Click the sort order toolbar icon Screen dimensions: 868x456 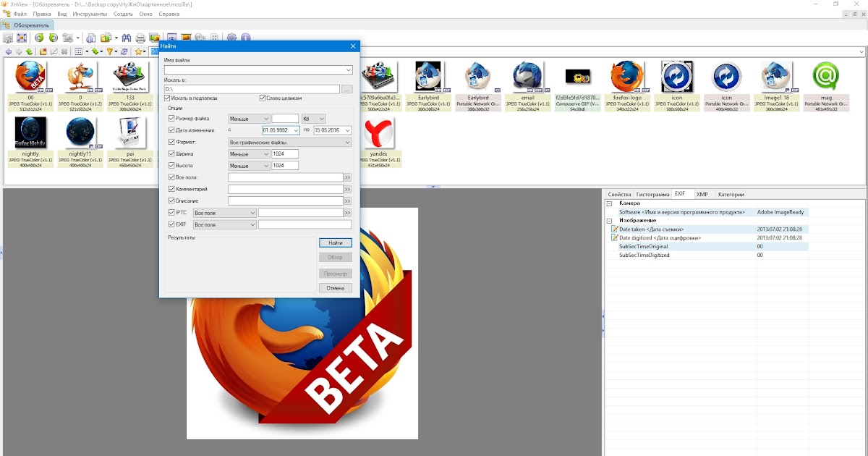pyautogui.click(x=95, y=51)
